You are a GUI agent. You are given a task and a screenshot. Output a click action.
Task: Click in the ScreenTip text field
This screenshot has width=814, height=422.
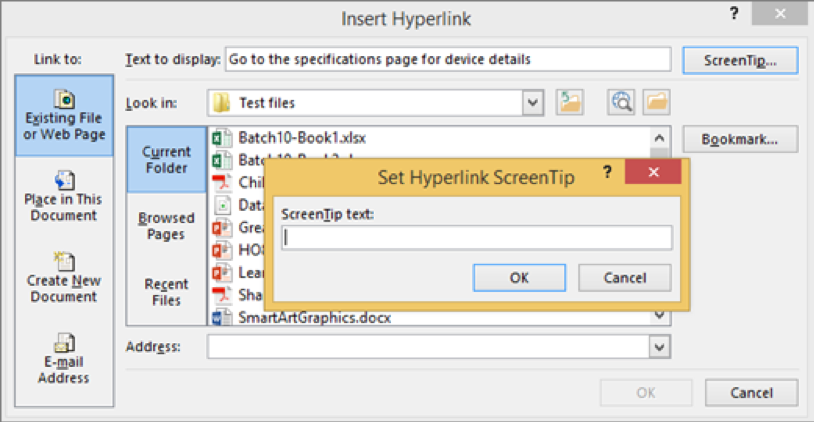pyautogui.click(x=476, y=238)
